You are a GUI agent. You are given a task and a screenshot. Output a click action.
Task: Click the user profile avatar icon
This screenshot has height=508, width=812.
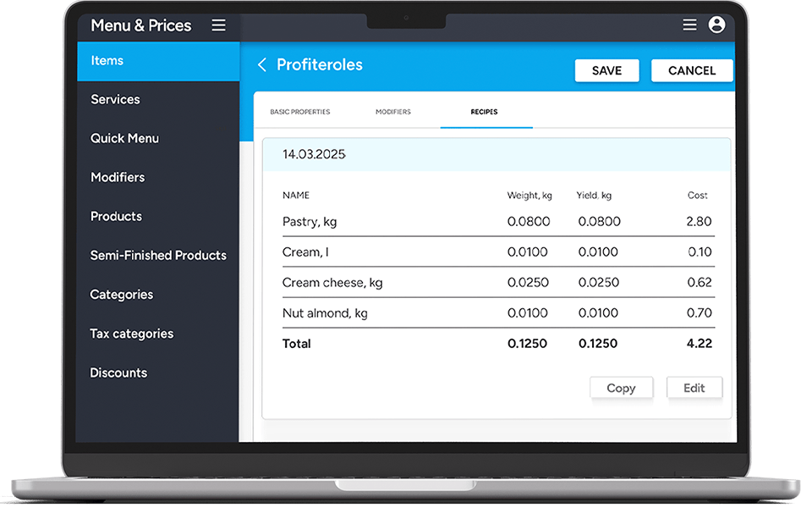click(x=716, y=25)
